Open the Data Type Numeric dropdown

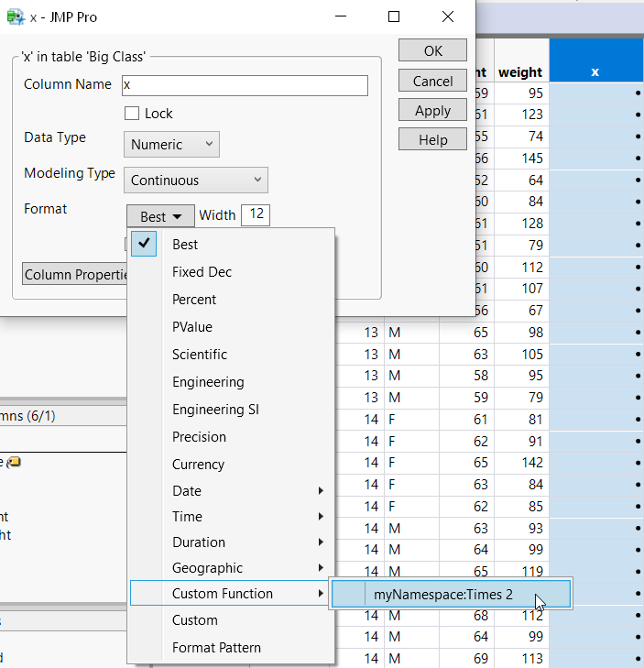[171, 144]
